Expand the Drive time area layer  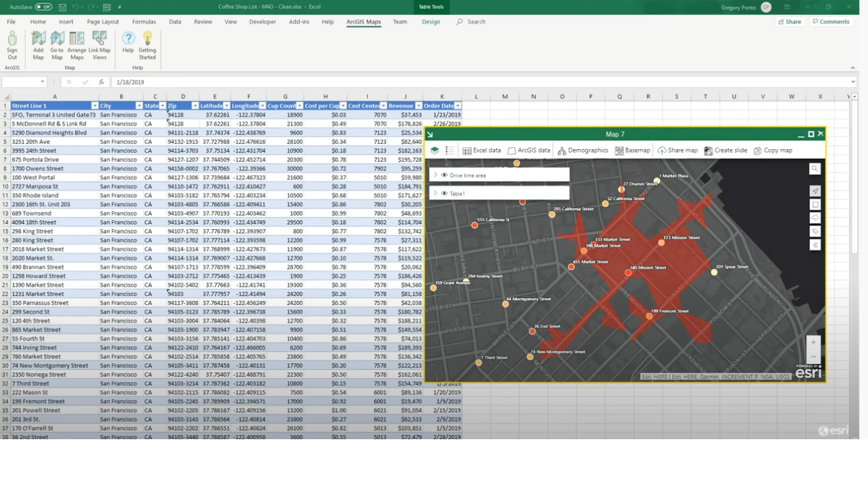435,176
